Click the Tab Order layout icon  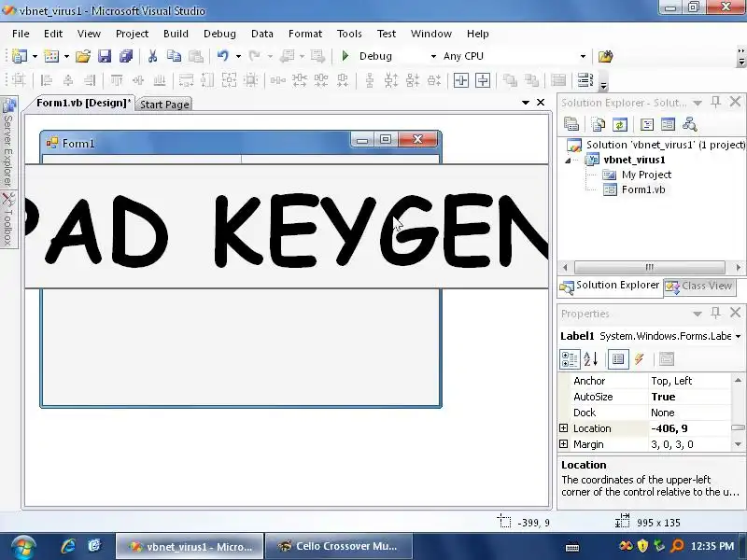(585, 80)
